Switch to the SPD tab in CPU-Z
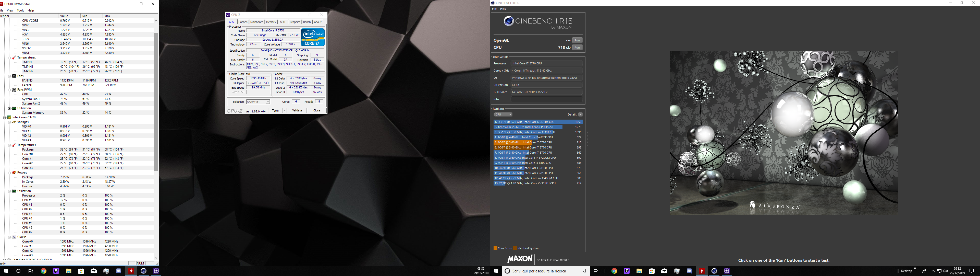 point(283,22)
